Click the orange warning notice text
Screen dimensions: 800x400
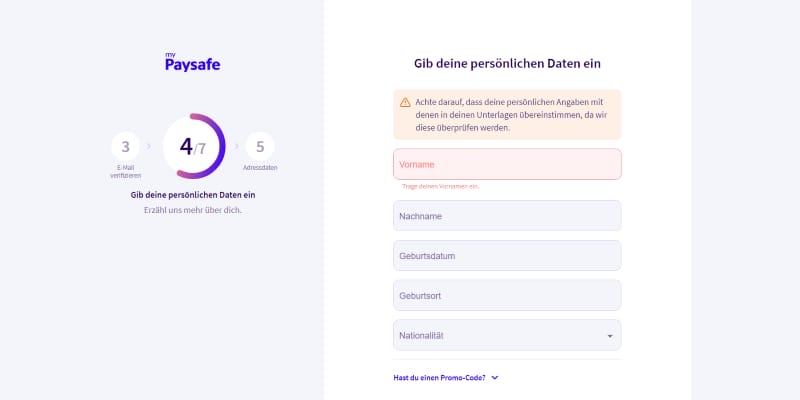(x=512, y=115)
